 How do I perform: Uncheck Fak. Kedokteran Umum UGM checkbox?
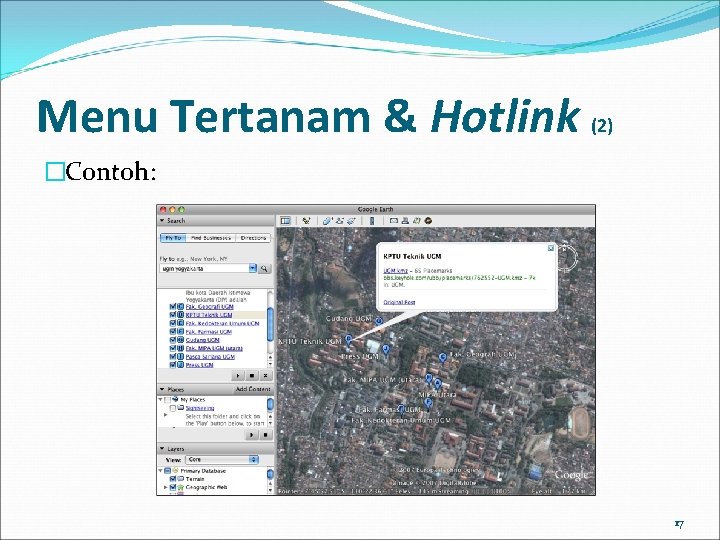click(x=173, y=323)
